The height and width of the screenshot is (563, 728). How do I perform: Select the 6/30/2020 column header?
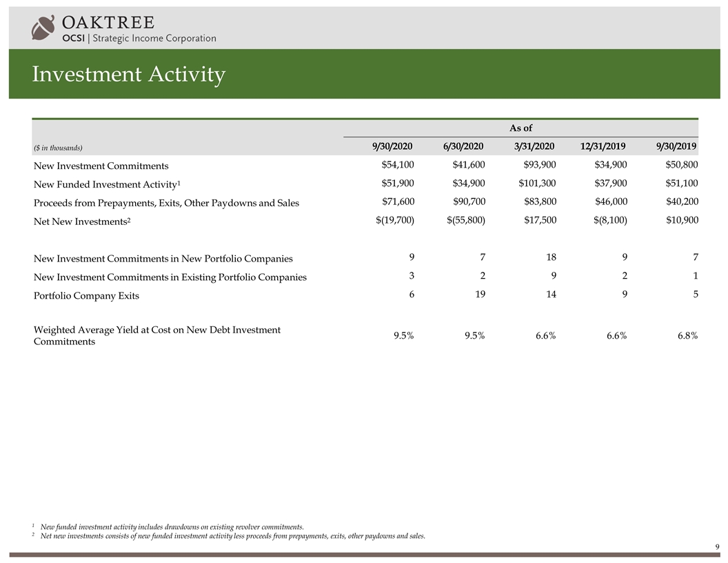pos(463,146)
